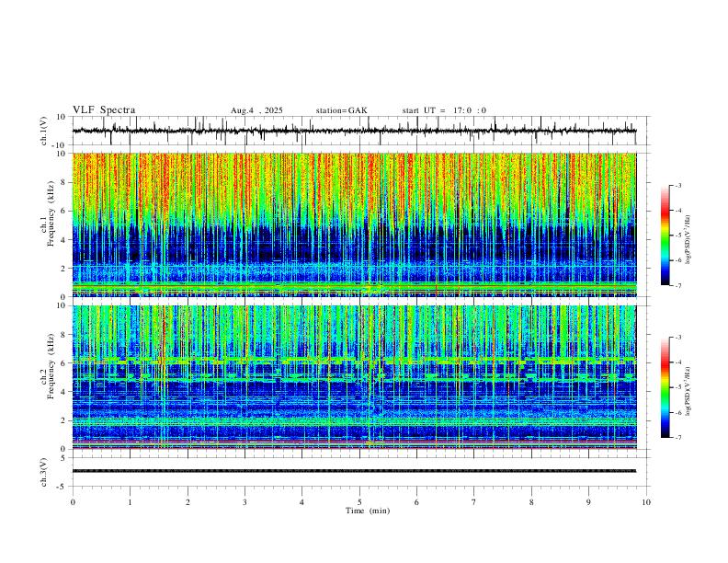Click the time axis tick label "3"
The height and width of the screenshot is (563, 728).
(x=245, y=502)
